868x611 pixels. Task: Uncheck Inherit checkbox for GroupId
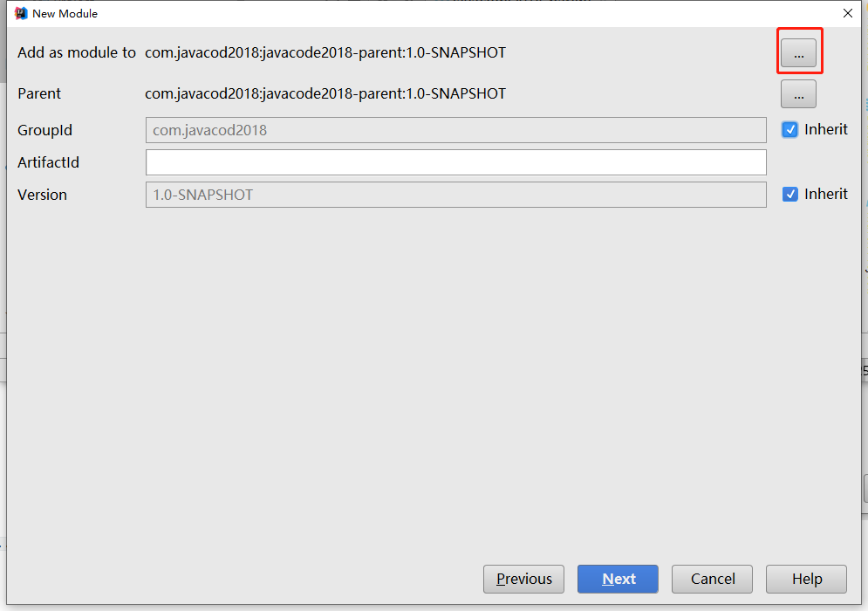click(x=790, y=129)
